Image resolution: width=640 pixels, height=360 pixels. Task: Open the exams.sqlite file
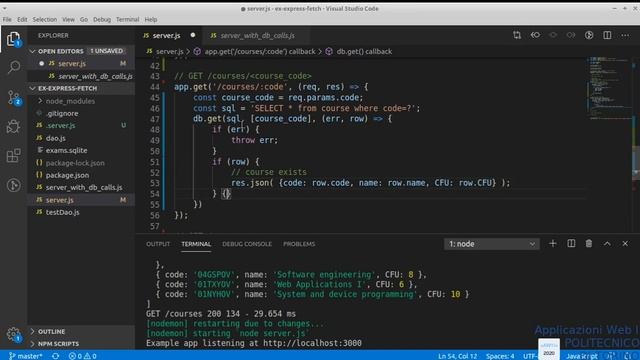(x=66, y=150)
